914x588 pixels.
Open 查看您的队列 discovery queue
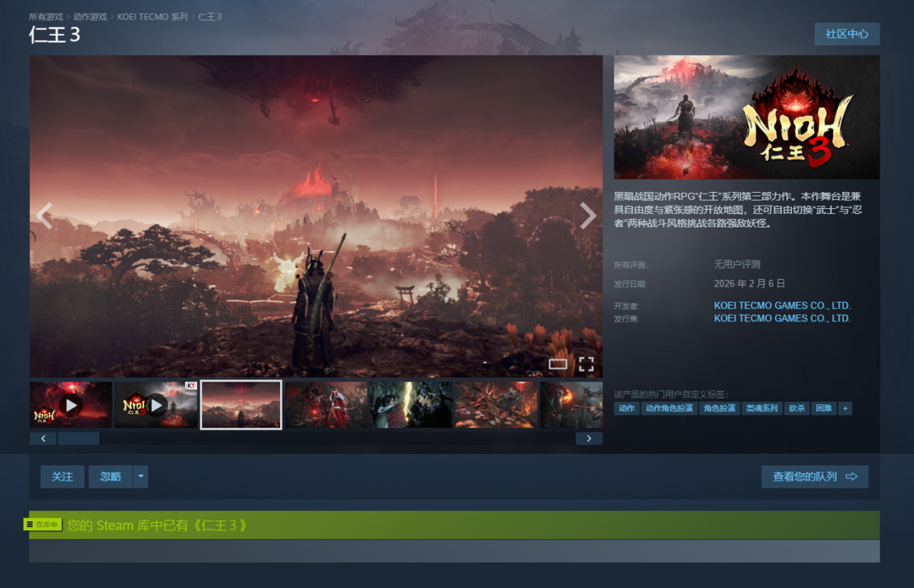(x=815, y=476)
